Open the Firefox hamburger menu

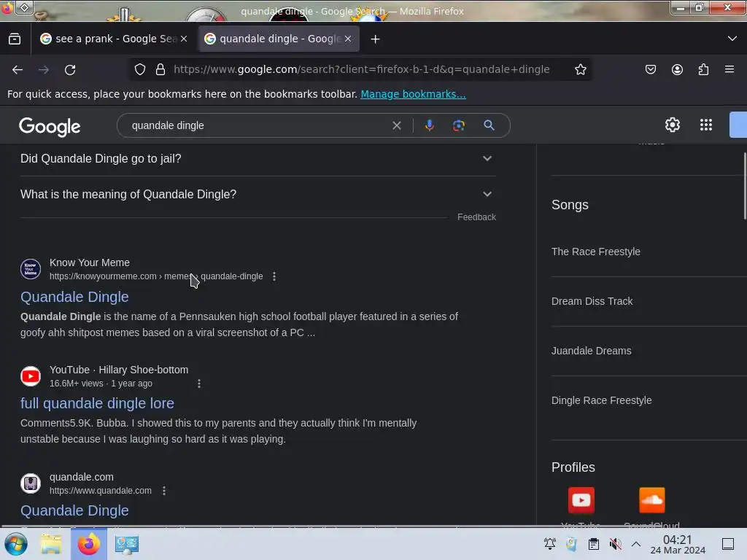tap(729, 69)
